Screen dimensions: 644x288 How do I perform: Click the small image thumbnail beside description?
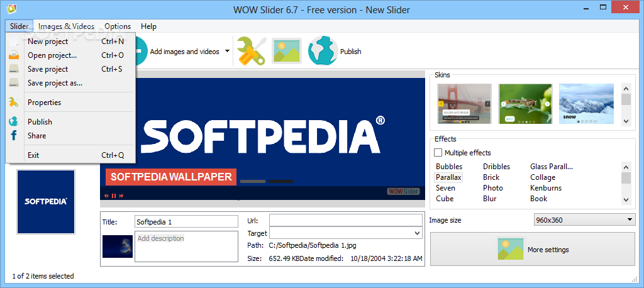click(118, 246)
